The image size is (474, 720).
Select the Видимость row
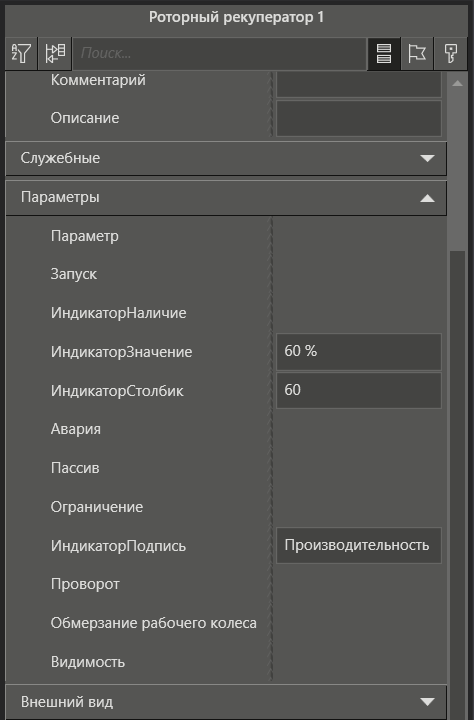tap(226, 662)
